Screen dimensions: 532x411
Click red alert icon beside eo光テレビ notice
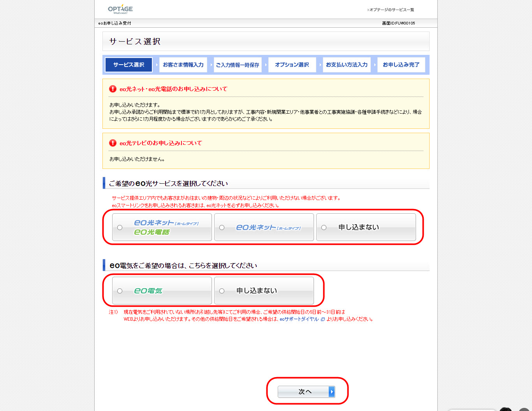tap(113, 143)
